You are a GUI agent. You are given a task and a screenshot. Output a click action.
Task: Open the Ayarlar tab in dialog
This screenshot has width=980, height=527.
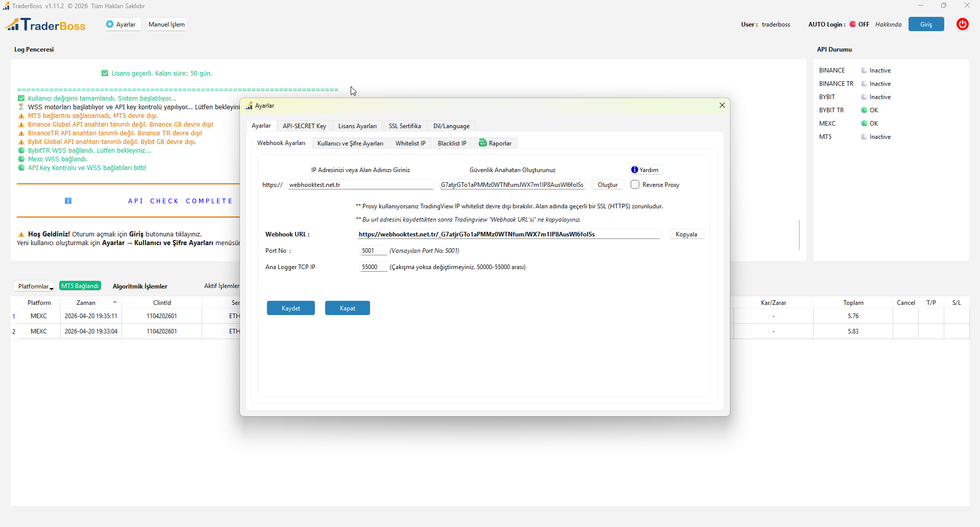(x=261, y=126)
